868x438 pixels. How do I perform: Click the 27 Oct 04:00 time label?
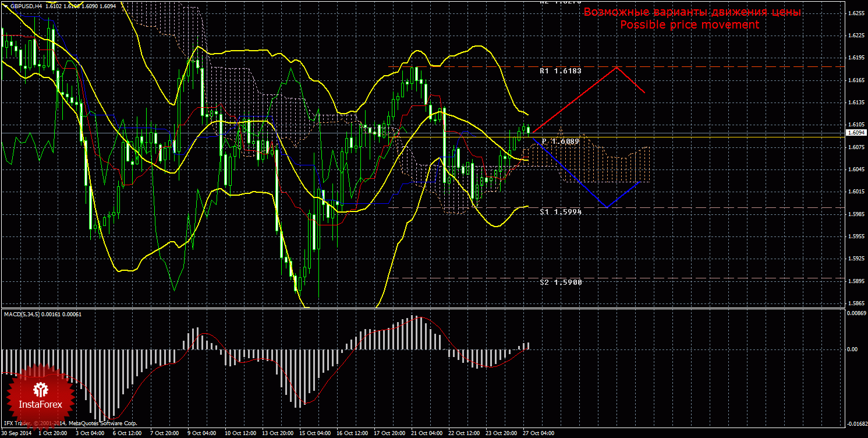[540, 433]
